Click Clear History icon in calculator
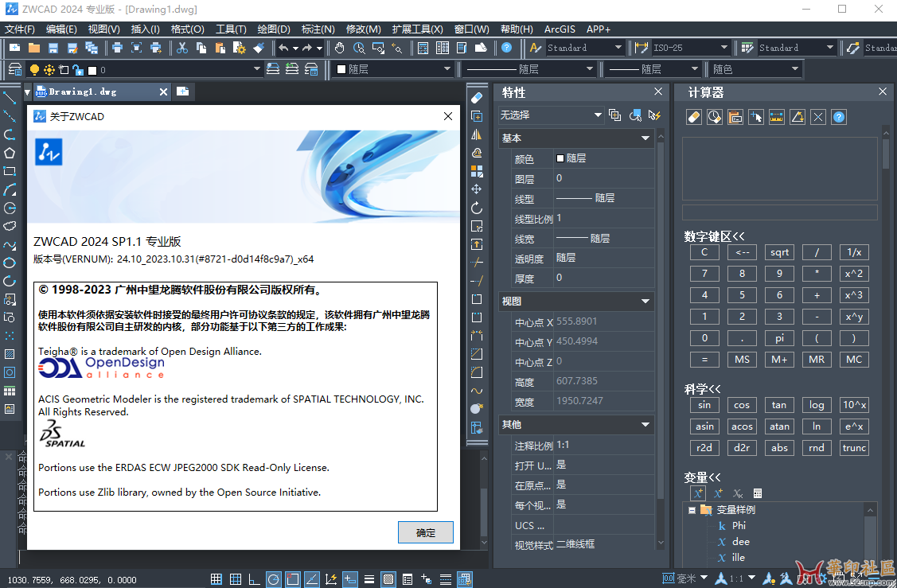 [715, 117]
